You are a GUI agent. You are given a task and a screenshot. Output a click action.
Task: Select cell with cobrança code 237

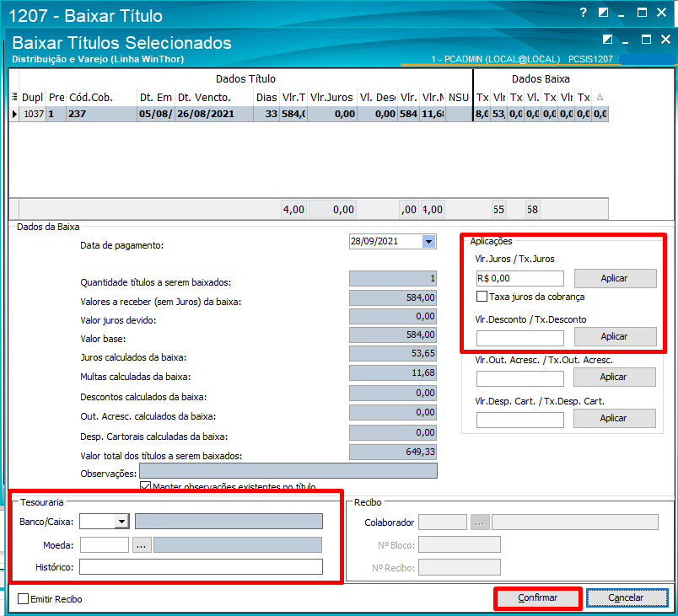click(x=101, y=114)
